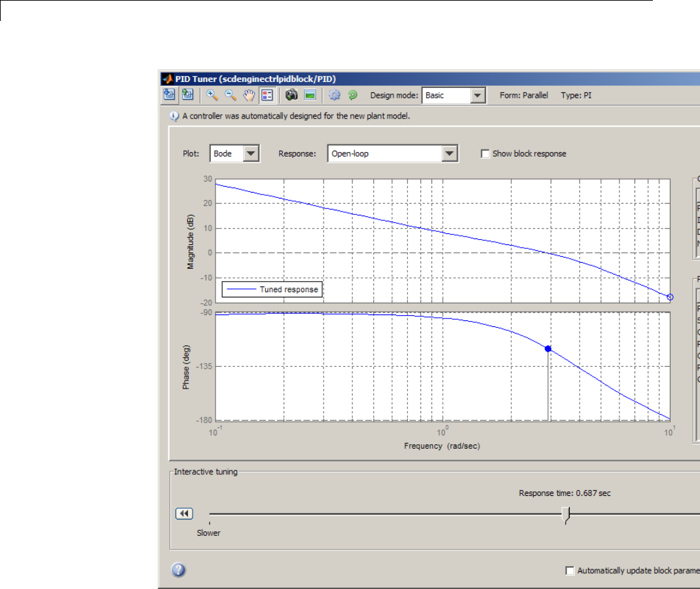Image resolution: width=700 pixels, height=589 pixels.
Task: Open PID Tuner settings gear icon
Action: click(x=335, y=94)
